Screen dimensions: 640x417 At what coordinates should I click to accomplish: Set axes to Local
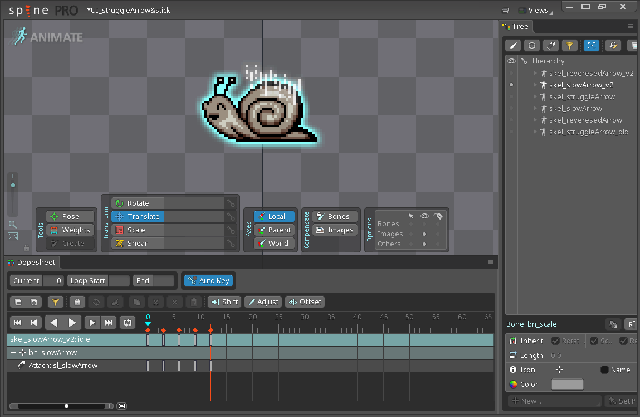(x=274, y=216)
